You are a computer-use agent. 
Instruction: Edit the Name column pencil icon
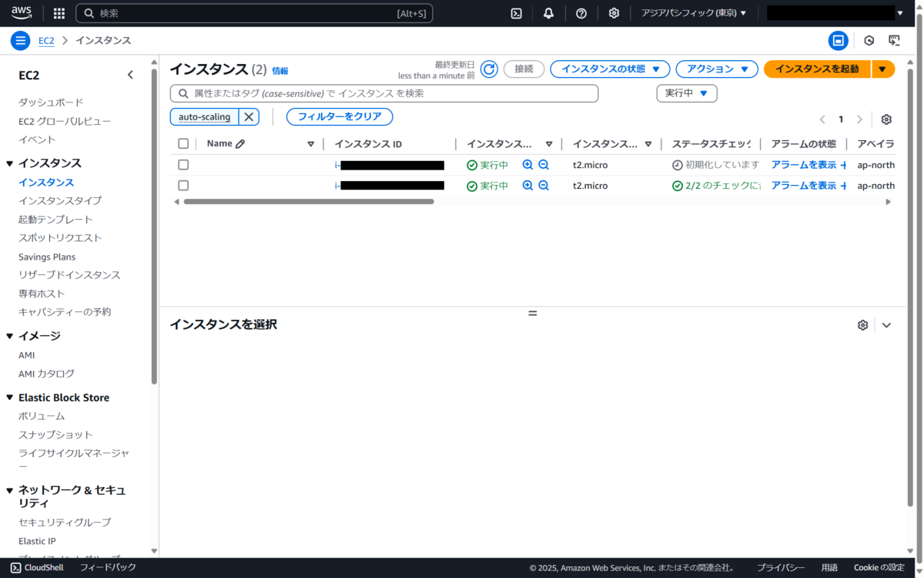click(x=240, y=143)
